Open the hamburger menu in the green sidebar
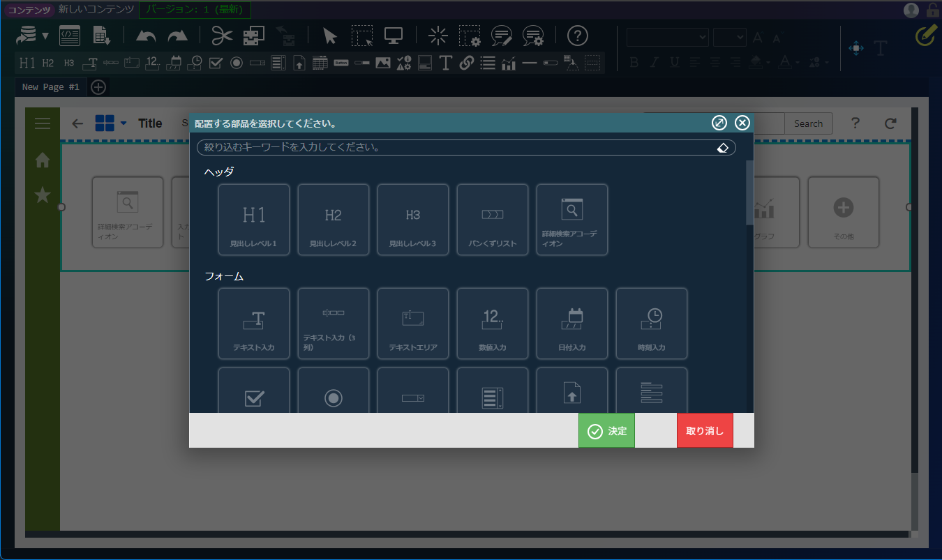The width and height of the screenshot is (942, 560). pyautogui.click(x=43, y=123)
